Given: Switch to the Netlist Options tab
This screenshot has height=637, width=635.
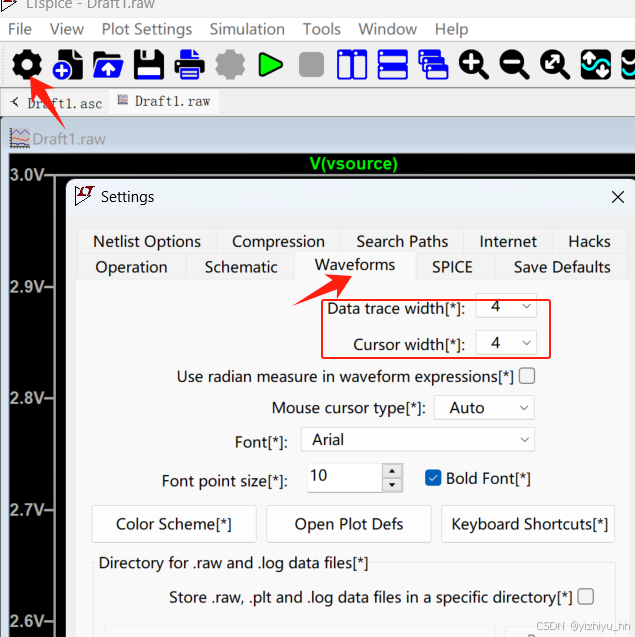Looking at the screenshot, I should 147,241.
